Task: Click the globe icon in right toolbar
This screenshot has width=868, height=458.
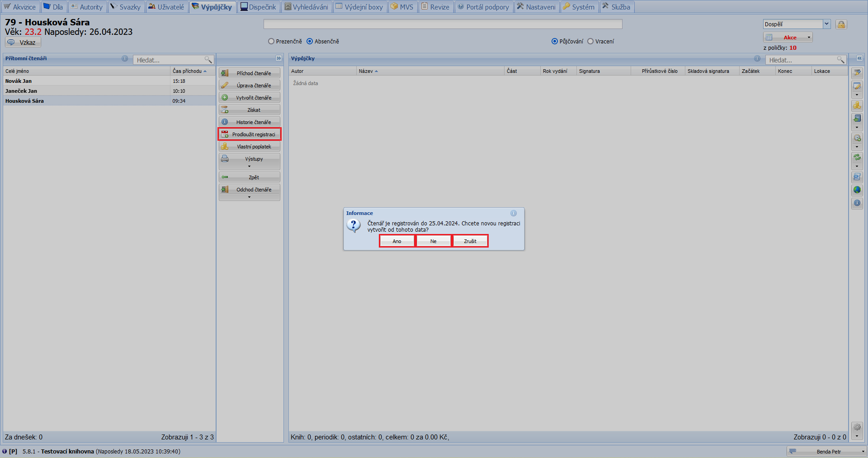Action: coord(857,190)
